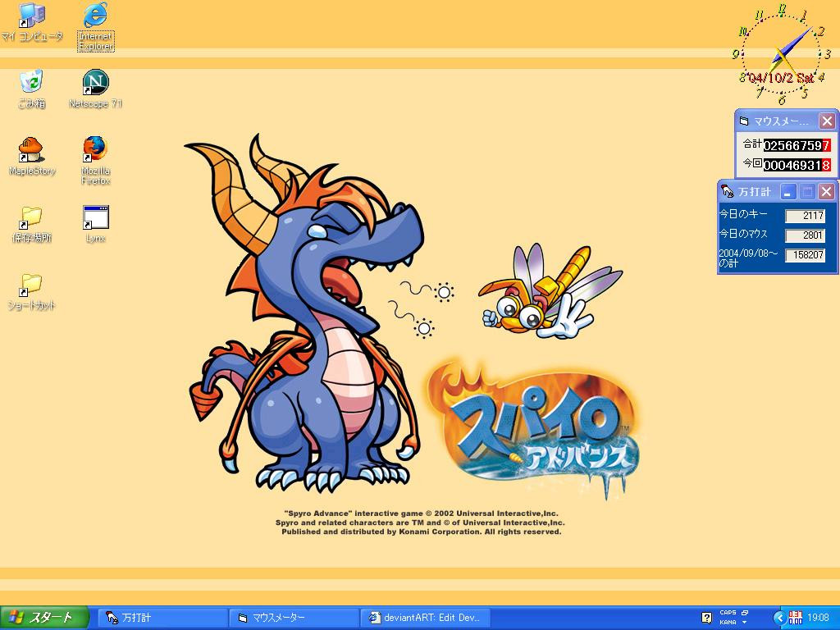Open the language bar options dropdown arrow
Viewport: 840px width, 630px height.
tap(745, 622)
